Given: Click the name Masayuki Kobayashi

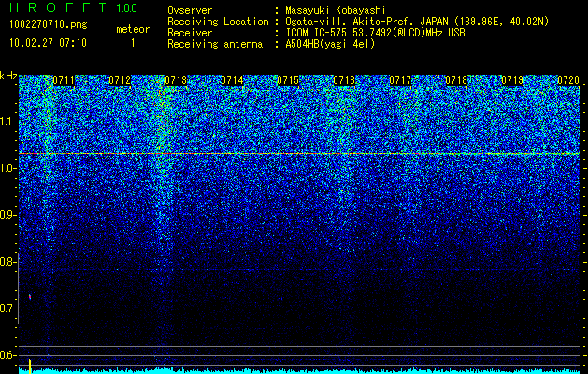Looking at the screenshot, I should coord(336,10).
